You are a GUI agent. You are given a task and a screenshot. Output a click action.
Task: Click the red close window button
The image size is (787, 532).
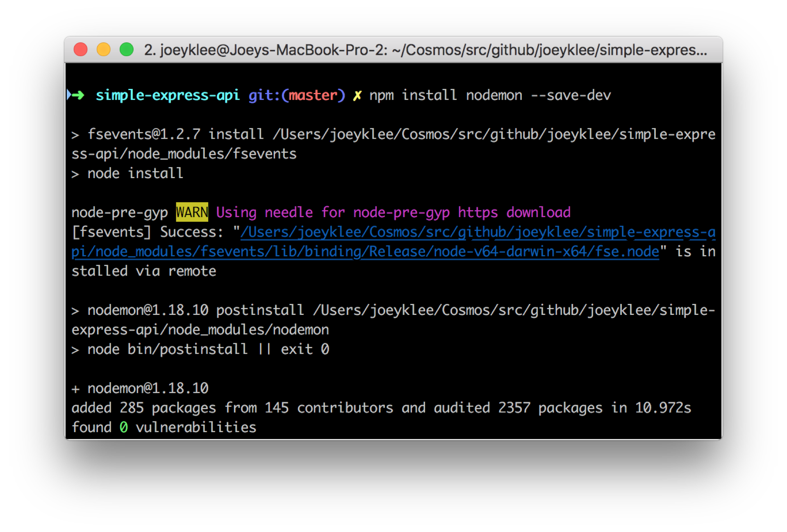[x=80, y=50]
